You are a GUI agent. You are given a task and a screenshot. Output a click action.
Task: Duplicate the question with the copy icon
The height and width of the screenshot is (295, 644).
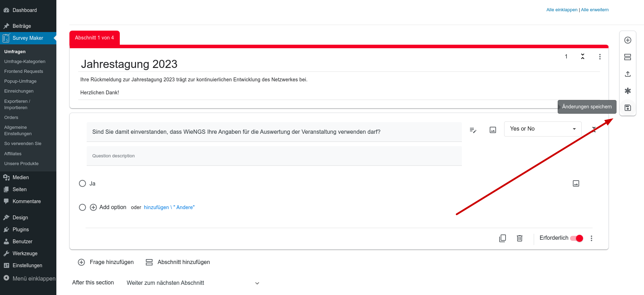[502, 238]
